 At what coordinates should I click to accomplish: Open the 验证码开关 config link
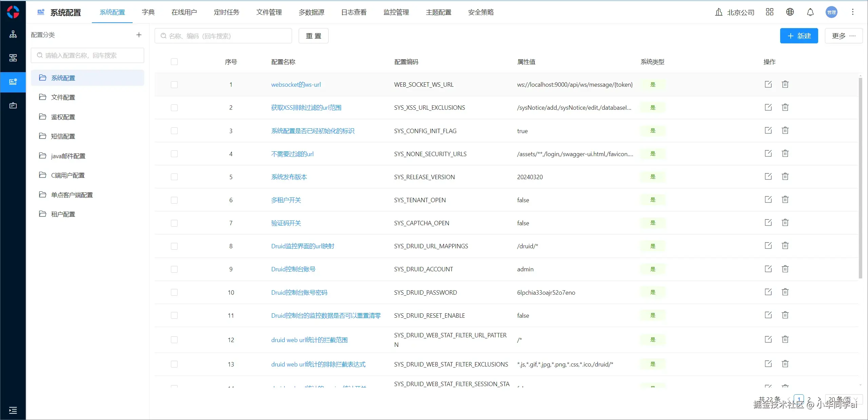286,223
